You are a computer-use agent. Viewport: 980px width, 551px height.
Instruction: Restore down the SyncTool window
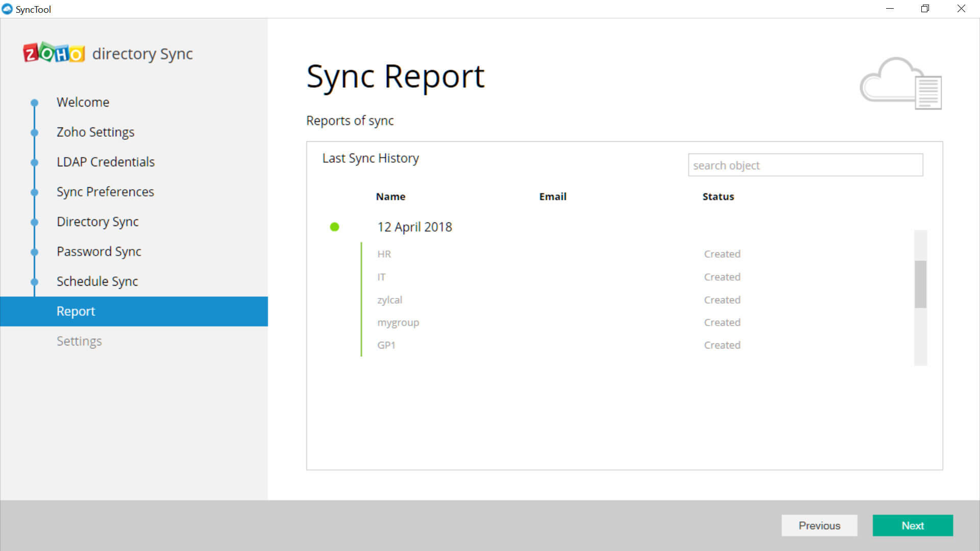click(925, 9)
